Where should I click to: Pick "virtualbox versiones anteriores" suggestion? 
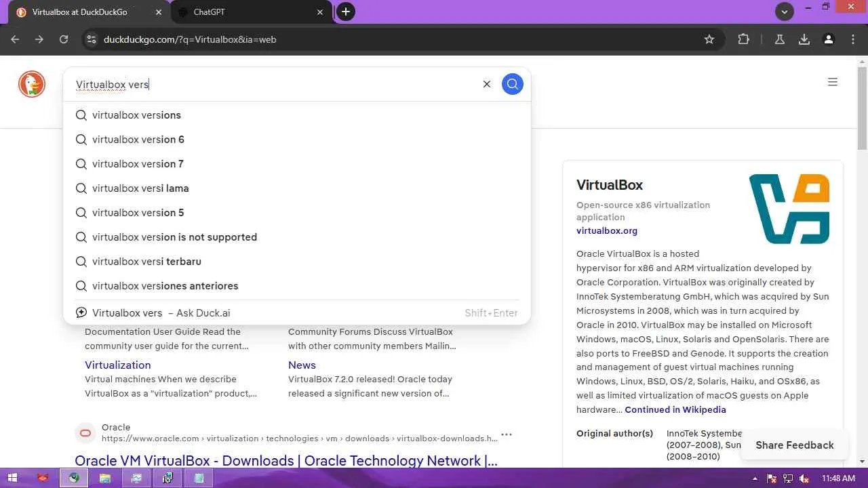[x=297, y=286]
